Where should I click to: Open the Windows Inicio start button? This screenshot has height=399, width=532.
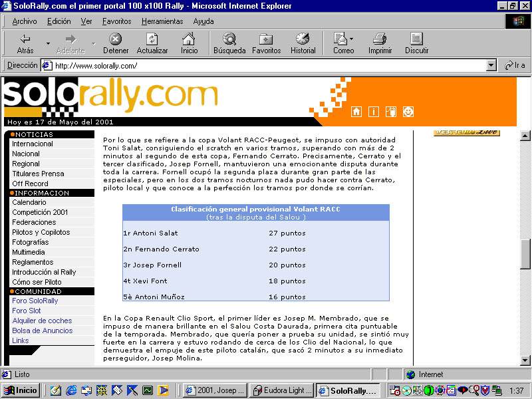click(x=21, y=390)
